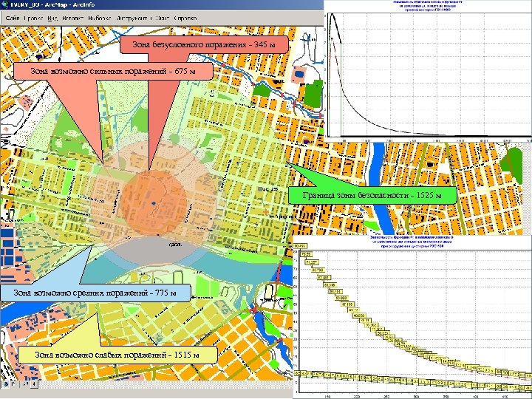
Task: Click the left scroll arrow of map scrollbar
Action: pos(34,384)
